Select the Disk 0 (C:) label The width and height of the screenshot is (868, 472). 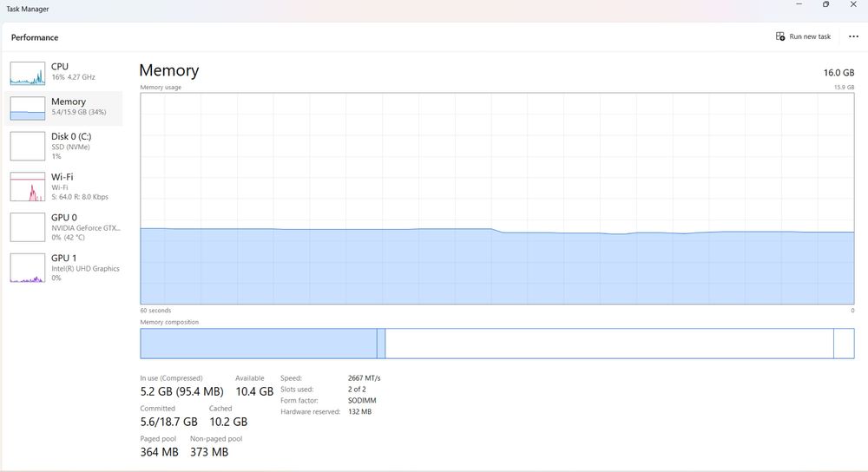tap(71, 136)
